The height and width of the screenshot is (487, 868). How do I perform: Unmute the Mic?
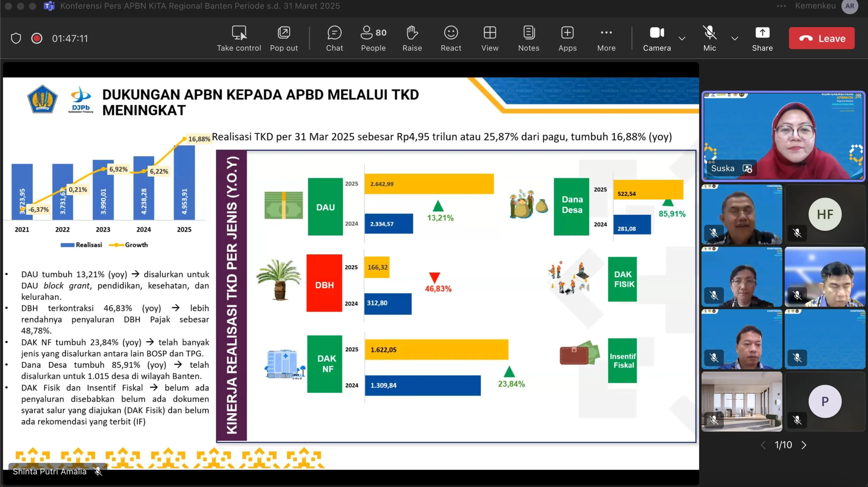709,38
